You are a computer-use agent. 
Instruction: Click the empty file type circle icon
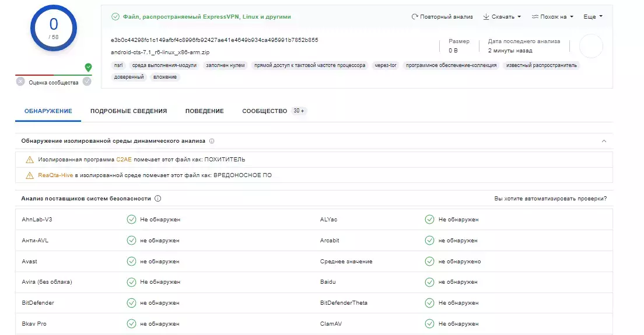coord(591,46)
